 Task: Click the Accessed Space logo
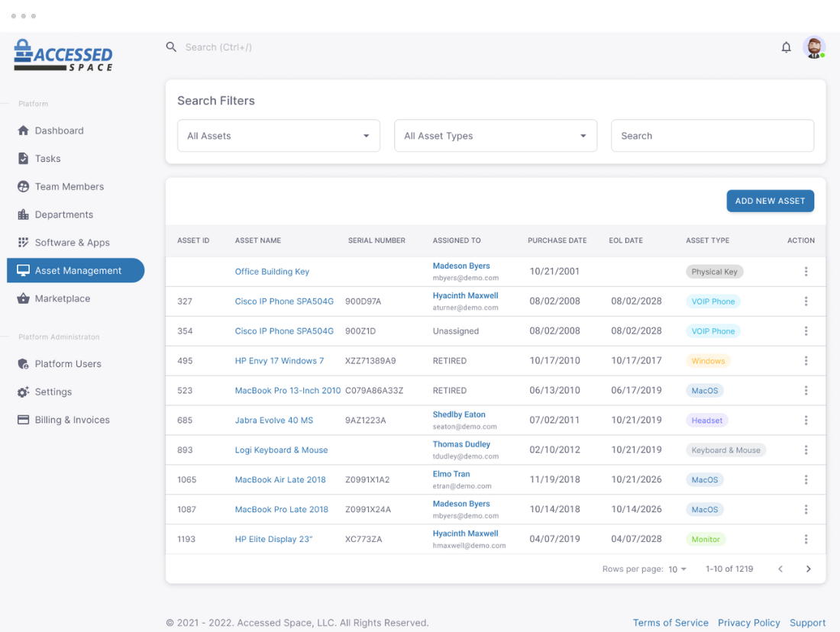(63, 55)
